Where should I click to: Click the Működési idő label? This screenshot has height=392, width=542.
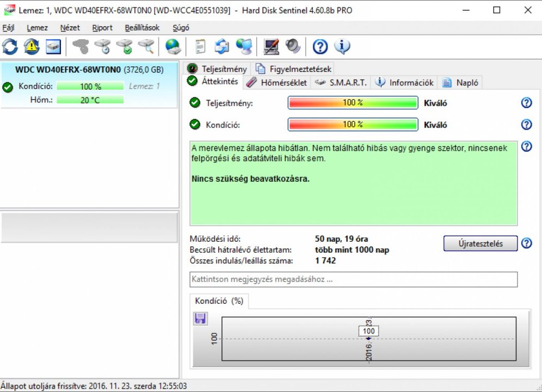tap(215, 238)
